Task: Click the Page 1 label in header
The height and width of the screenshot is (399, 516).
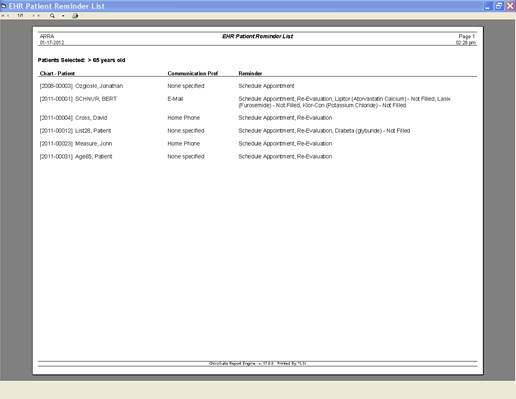Action: coord(467,36)
